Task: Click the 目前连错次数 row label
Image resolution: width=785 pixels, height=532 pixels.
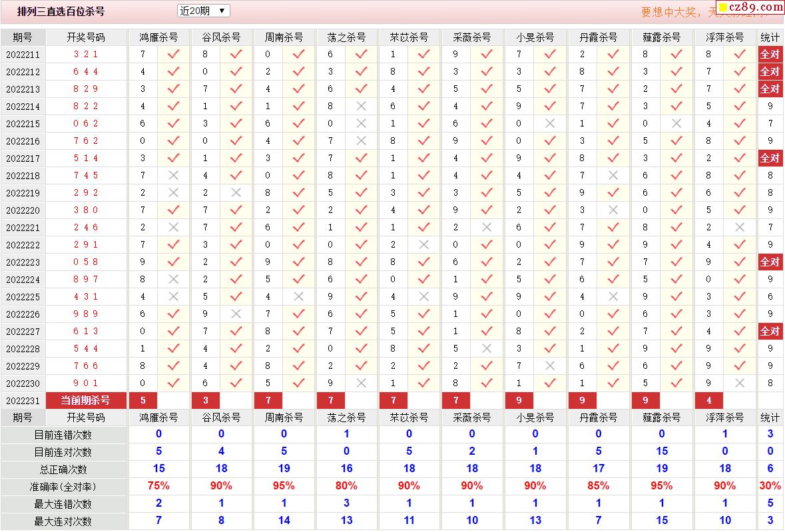Action: [63, 435]
